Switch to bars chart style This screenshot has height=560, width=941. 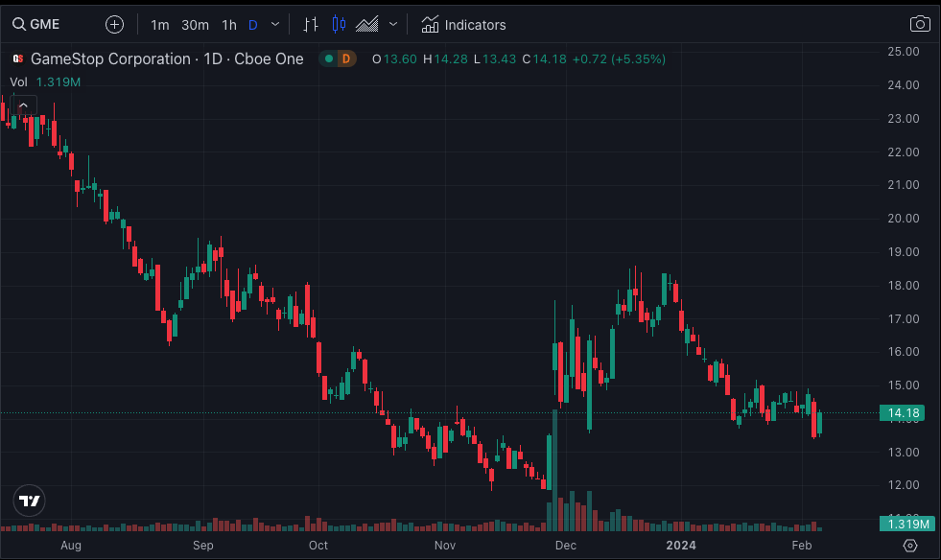[310, 25]
